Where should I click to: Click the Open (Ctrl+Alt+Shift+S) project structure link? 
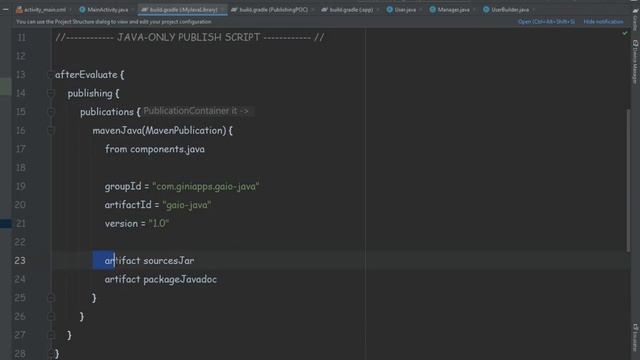point(546,22)
